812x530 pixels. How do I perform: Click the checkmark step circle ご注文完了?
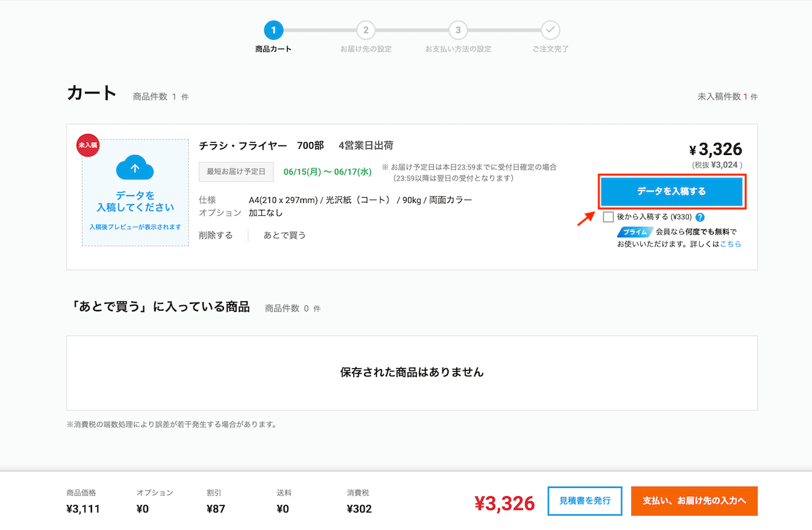(x=550, y=30)
